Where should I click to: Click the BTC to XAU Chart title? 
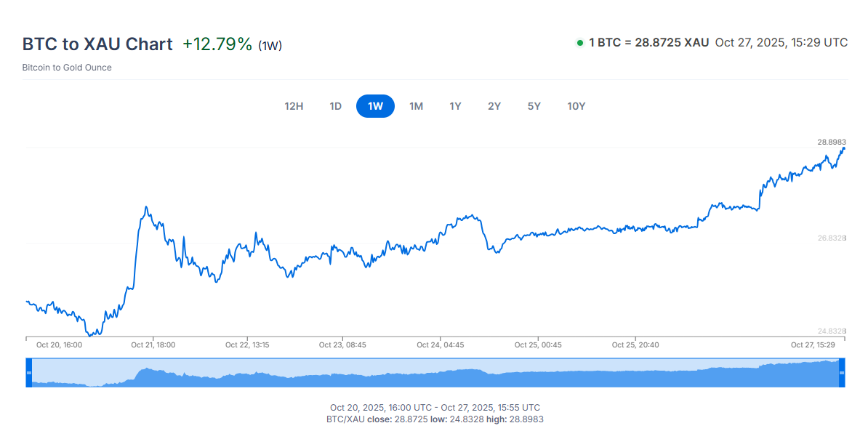pos(97,44)
